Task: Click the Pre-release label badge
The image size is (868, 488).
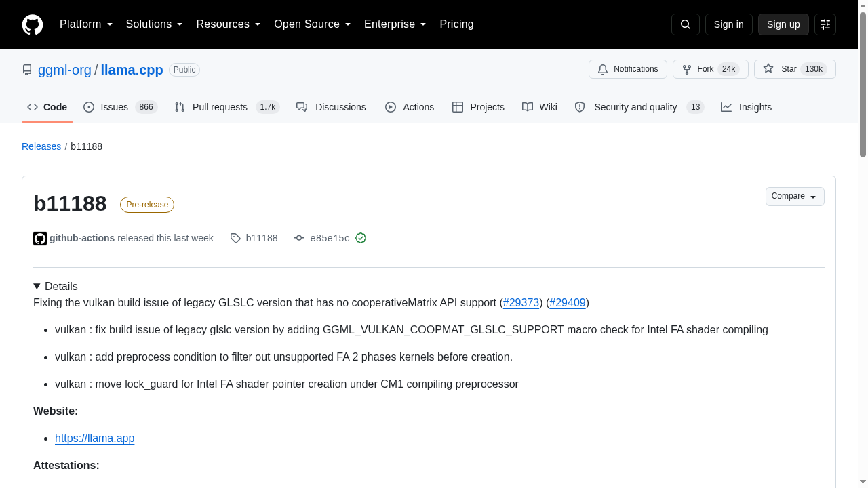Action: pos(147,205)
